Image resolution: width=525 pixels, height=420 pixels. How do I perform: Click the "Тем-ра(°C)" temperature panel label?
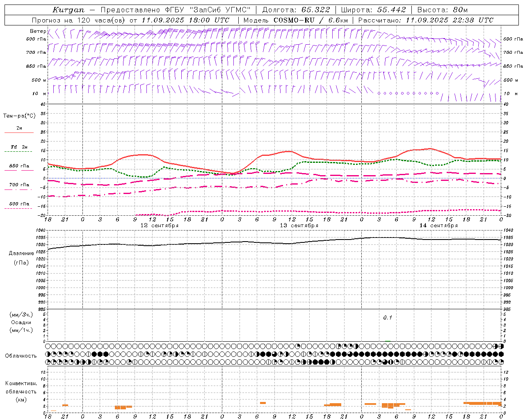pyautogui.click(x=19, y=116)
